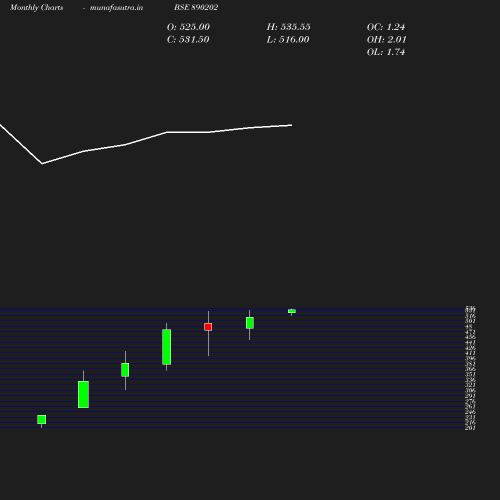The width and height of the screenshot is (500, 500).
Task: Click the only red candlestick
Action: click(208, 327)
